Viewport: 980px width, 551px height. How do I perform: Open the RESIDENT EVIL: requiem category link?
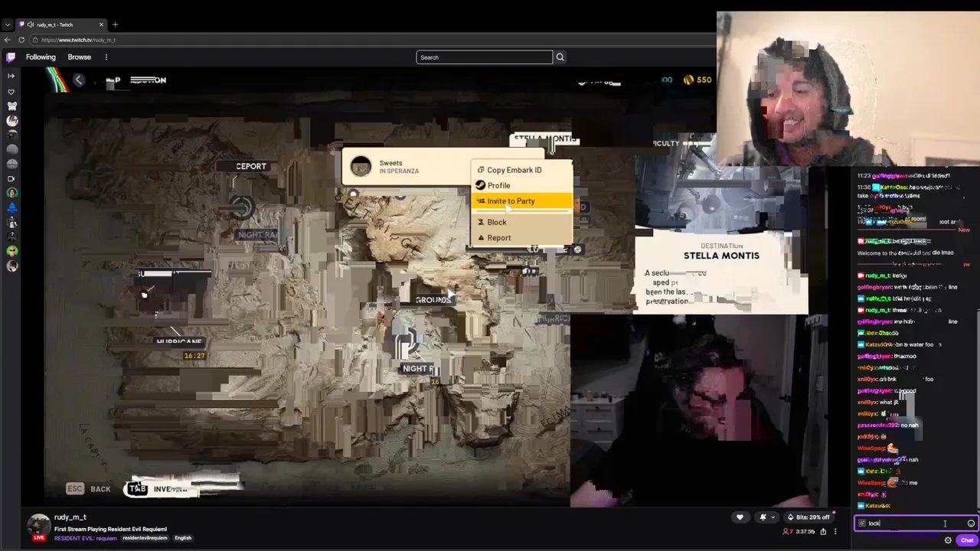pos(85,538)
